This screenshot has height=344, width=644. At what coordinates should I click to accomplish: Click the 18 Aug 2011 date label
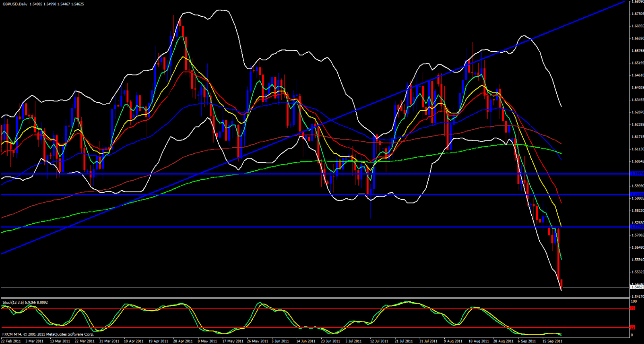479,341
